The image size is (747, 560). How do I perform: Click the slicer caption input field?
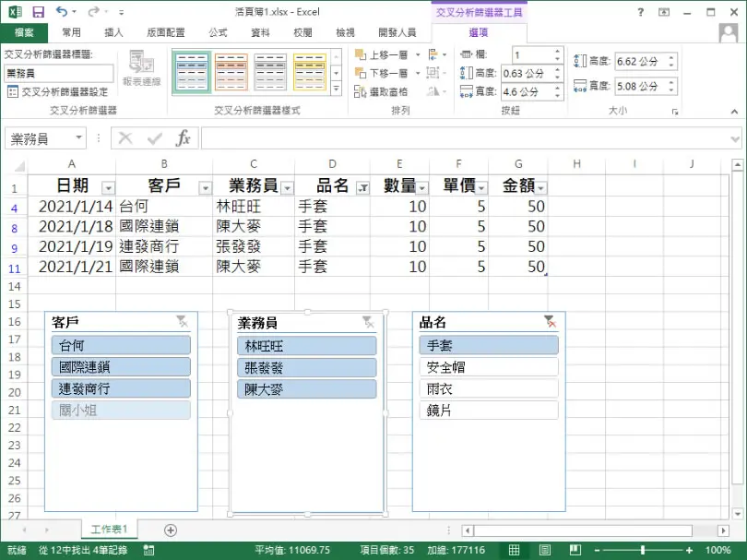(x=59, y=74)
